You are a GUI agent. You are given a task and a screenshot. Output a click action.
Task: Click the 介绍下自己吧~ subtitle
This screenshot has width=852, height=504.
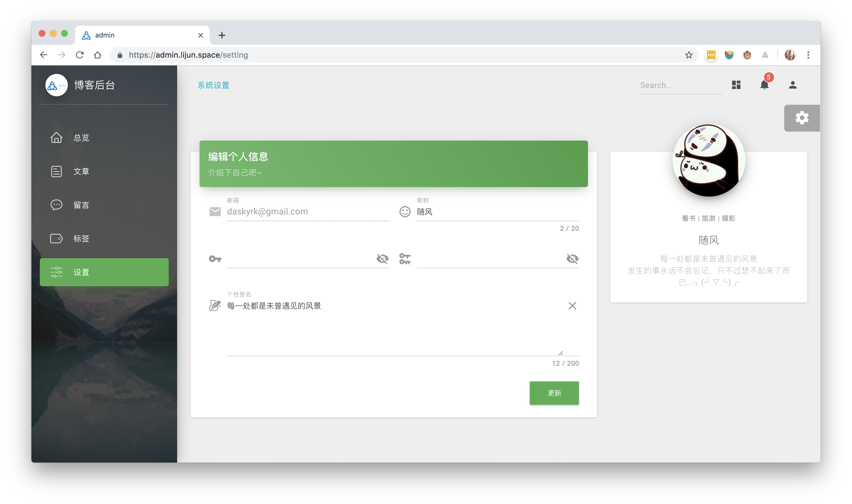[235, 172]
